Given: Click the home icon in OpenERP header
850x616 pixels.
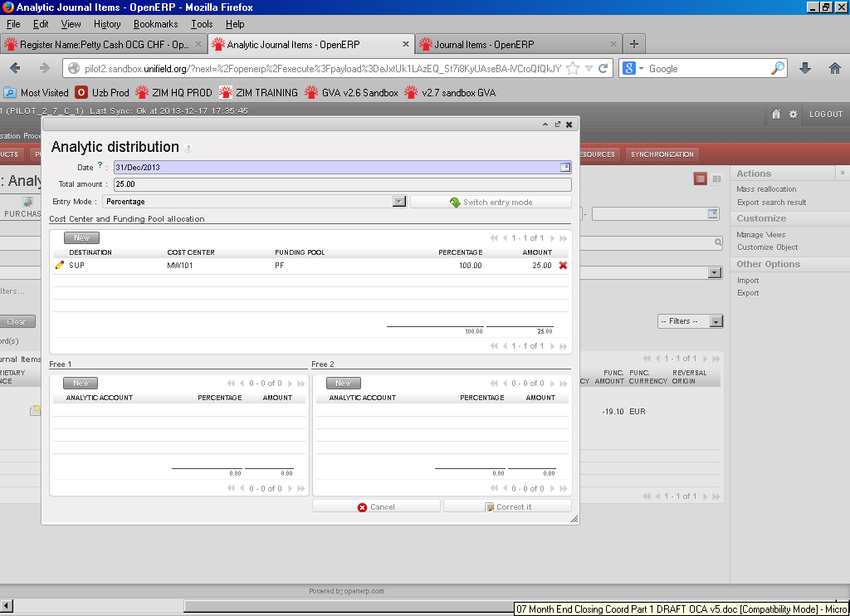Looking at the screenshot, I should coord(776,115).
